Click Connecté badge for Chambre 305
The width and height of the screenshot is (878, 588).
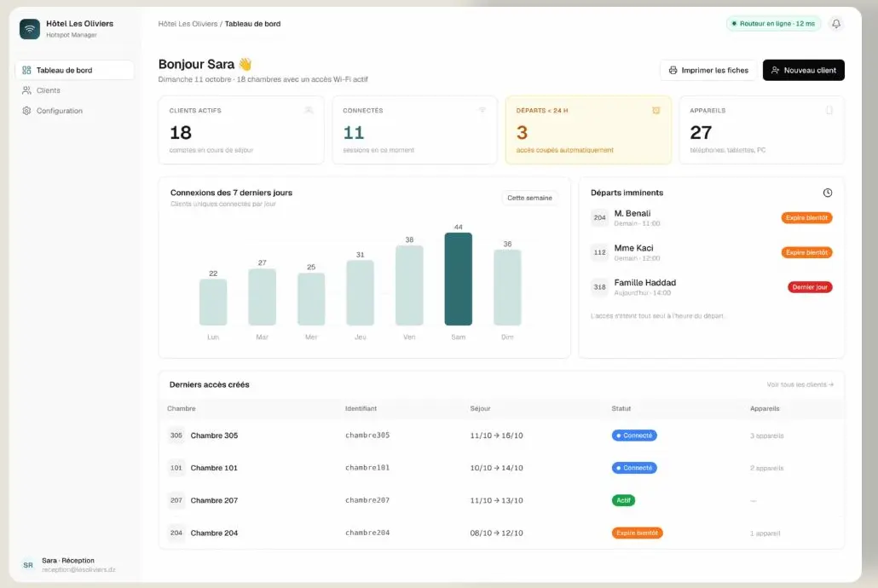click(x=634, y=435)
